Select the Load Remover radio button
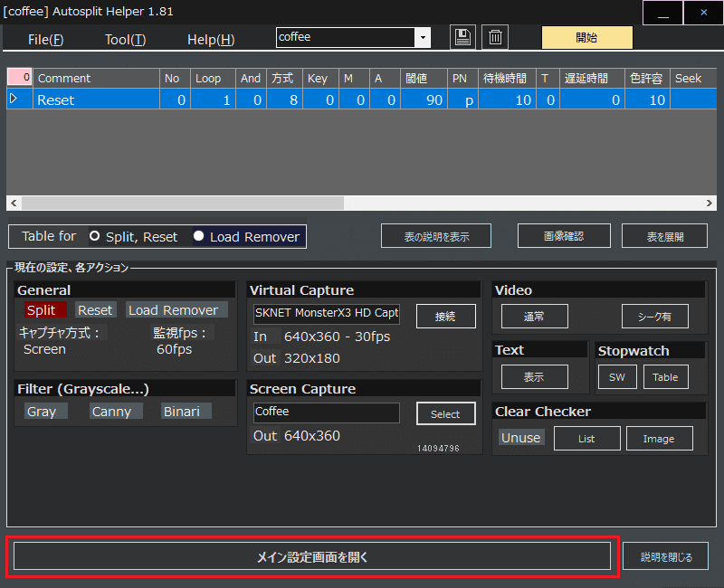Viewport: 724px width, 588px height. tap(198, 236)
